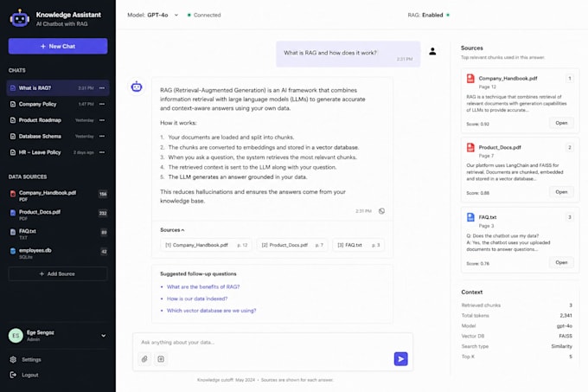Viewport: 588px width, 392px height.
Task: Open options menu for HR – Leave Policy chat
Action: pyautogui.click(x=102, y=152)
